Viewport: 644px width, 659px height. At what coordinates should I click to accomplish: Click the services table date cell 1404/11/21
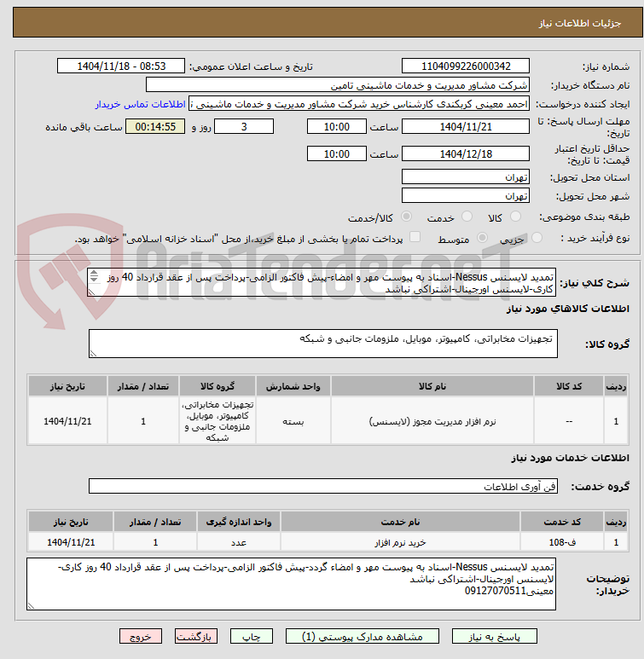pos(71,542)
